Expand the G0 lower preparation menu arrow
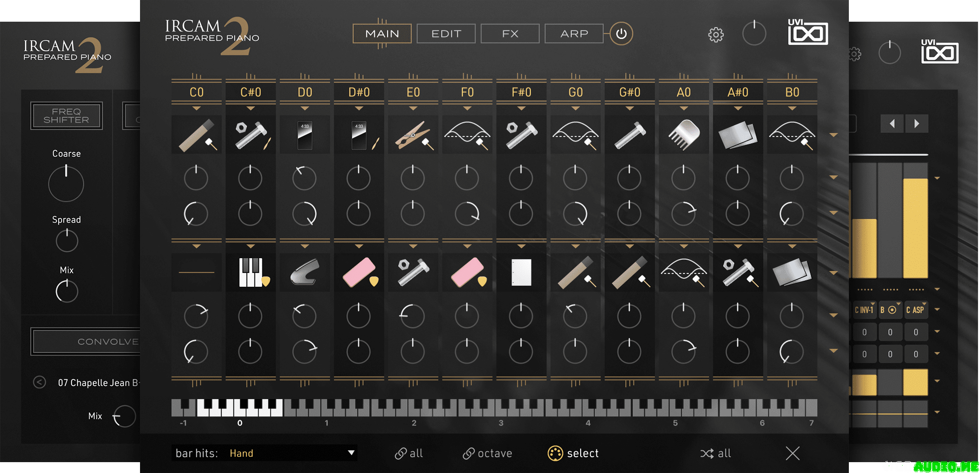980x473 pixels. click(576, 246)
